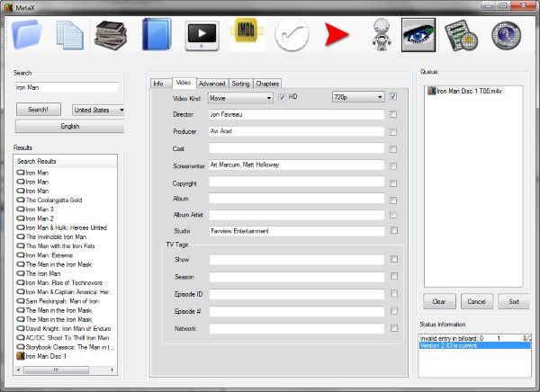Enable the Network field checkbox
This screenshot has width=540, height=392.
coord(394,328)
